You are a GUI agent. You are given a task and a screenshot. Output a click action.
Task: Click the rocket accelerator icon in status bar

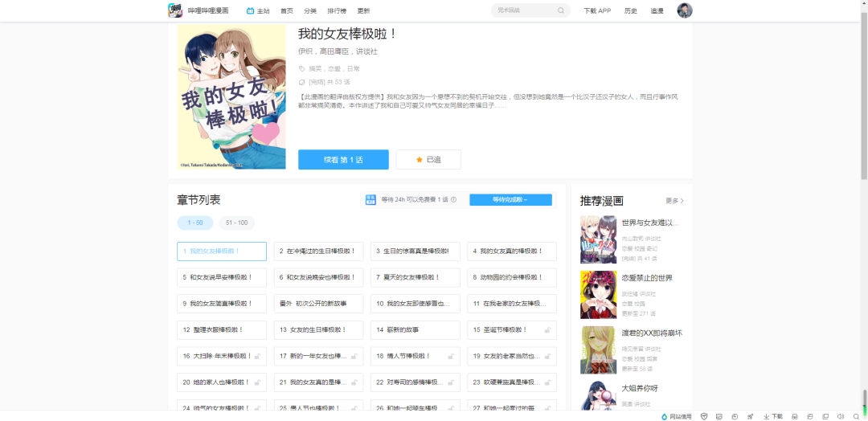pyautogui.click(x=750, y=416)
